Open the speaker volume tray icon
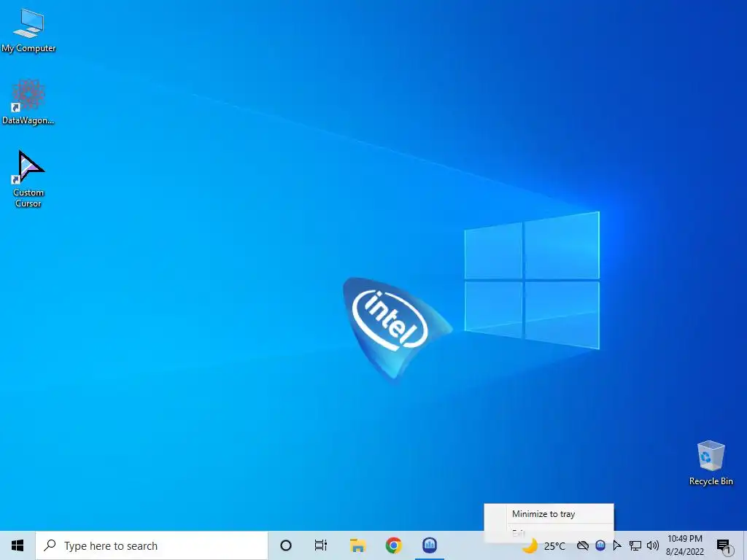Viewport: 747px width, 560px height. click(653, 545)
